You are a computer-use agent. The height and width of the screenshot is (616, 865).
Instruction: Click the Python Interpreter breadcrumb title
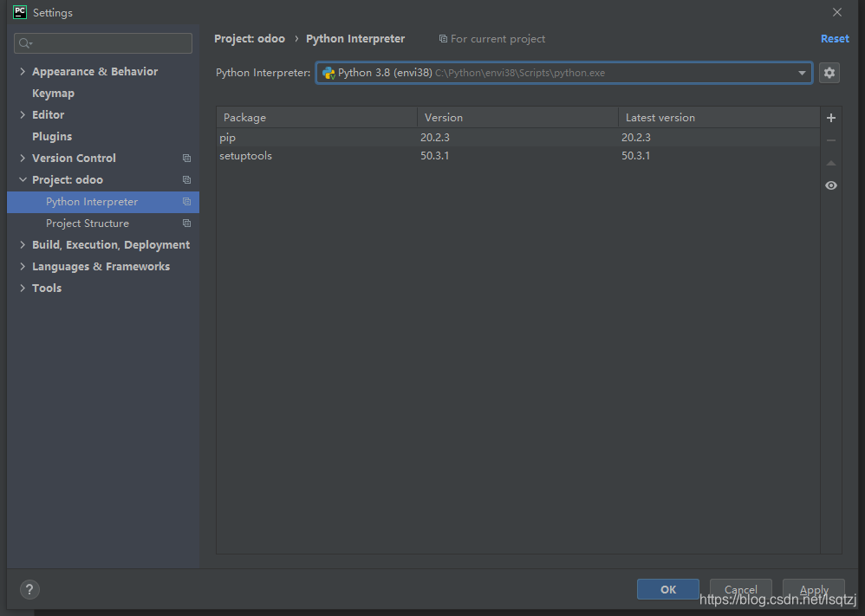click(x=355, y=39)
